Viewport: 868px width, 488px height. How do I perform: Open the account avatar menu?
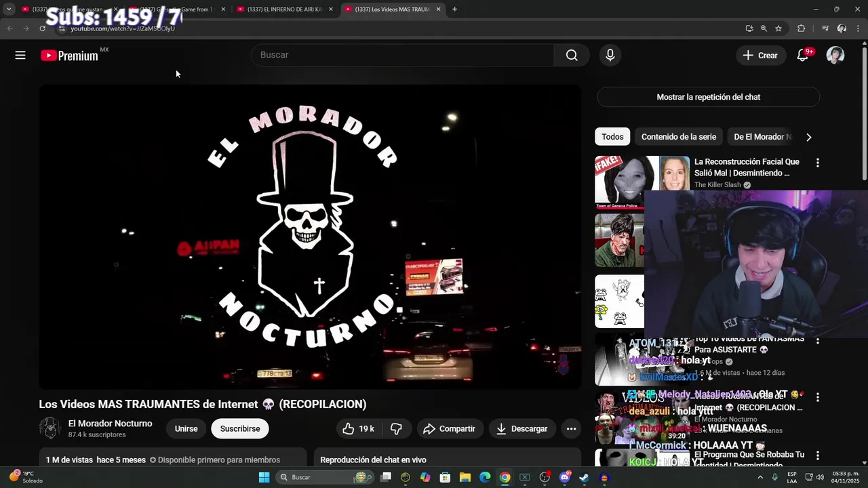click(835, 56)
